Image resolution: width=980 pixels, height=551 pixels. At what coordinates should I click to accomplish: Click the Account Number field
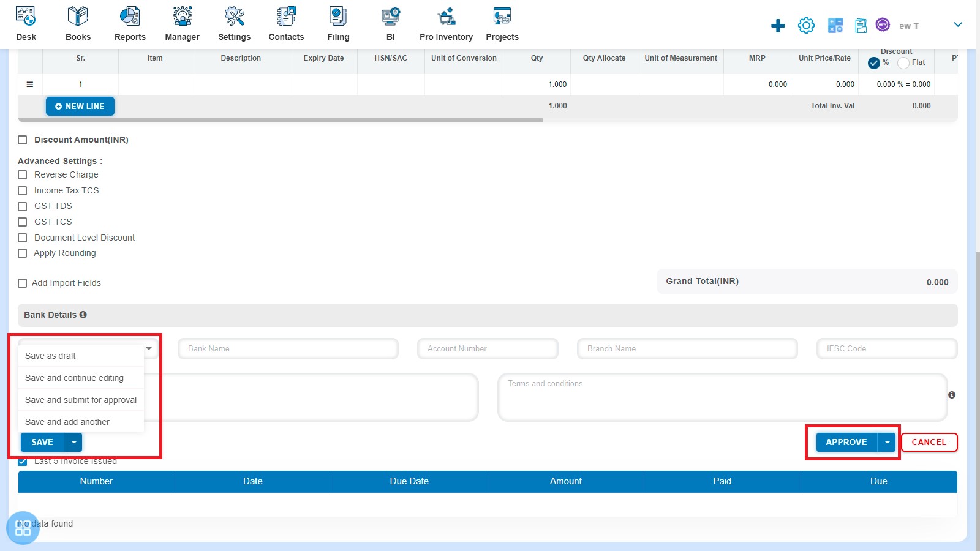tap(488, 348)
